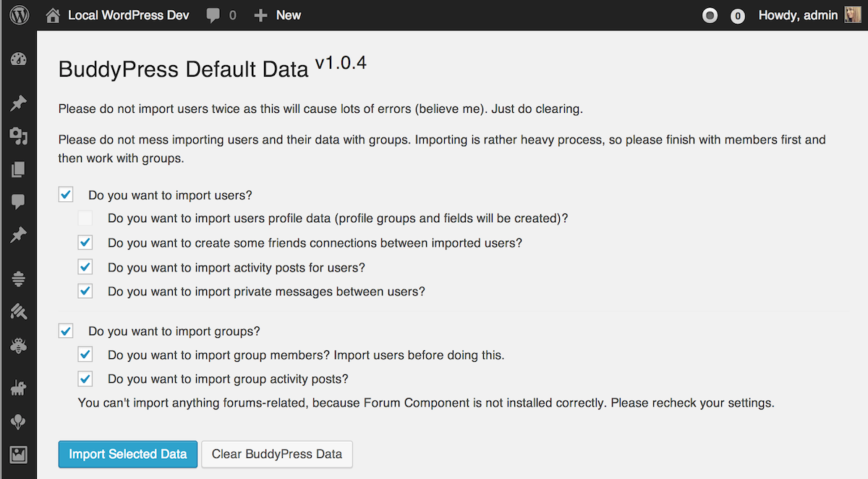This screenshot has height=479, width=868.
Task: Uncheck the import groups checkbox
Action: pyautogui.click(x=66, y=331)
